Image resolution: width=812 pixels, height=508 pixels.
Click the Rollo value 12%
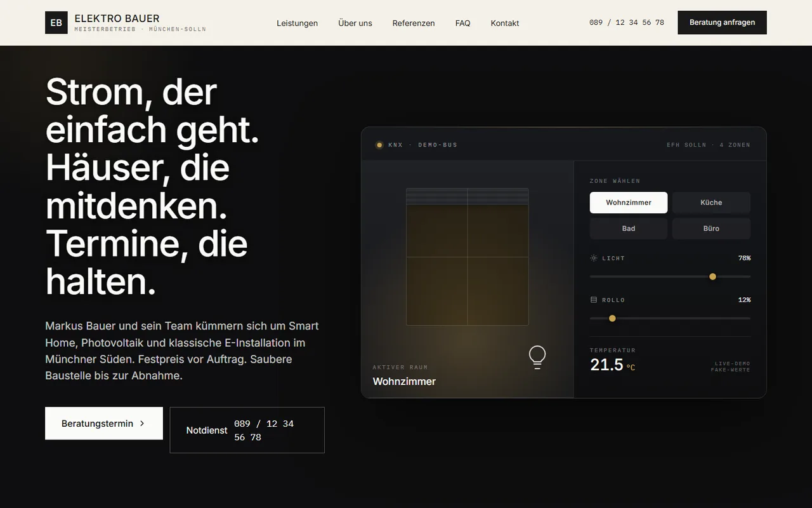(x=744, y=300)
